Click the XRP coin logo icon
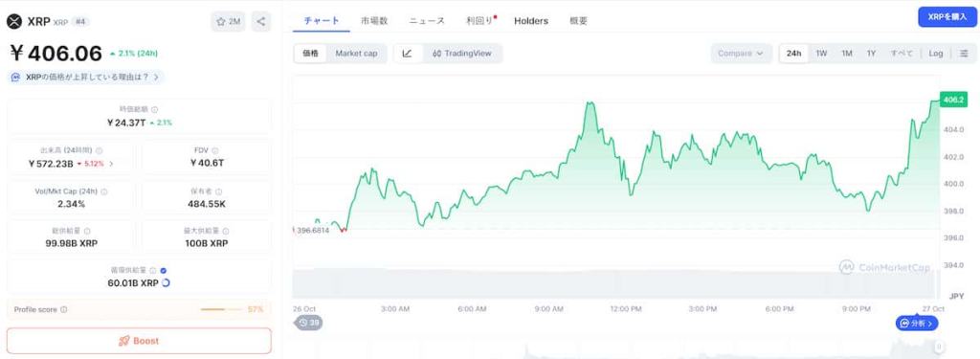The height and width of the screenshot is (359, 980). coord(13,21)
